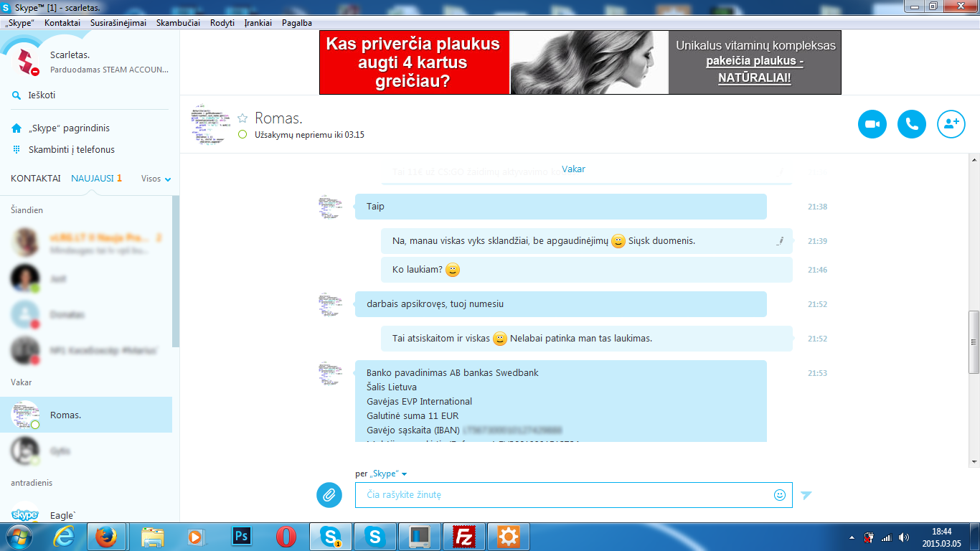Click the 'Taip' message
This screenshot has width=980, height=551.
(x=561, y=207)
